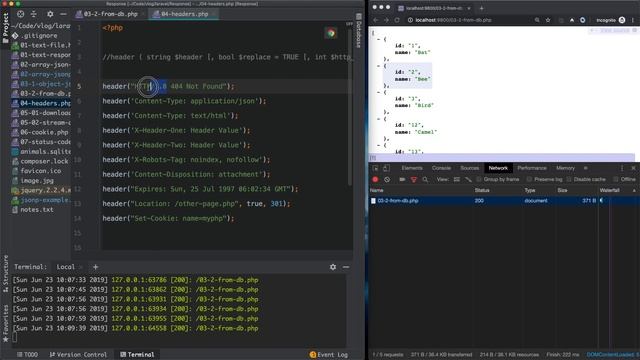The image size is (640, 360).
Task: Collapse the JSON object with id 3
Action: (x=379, y=92)
